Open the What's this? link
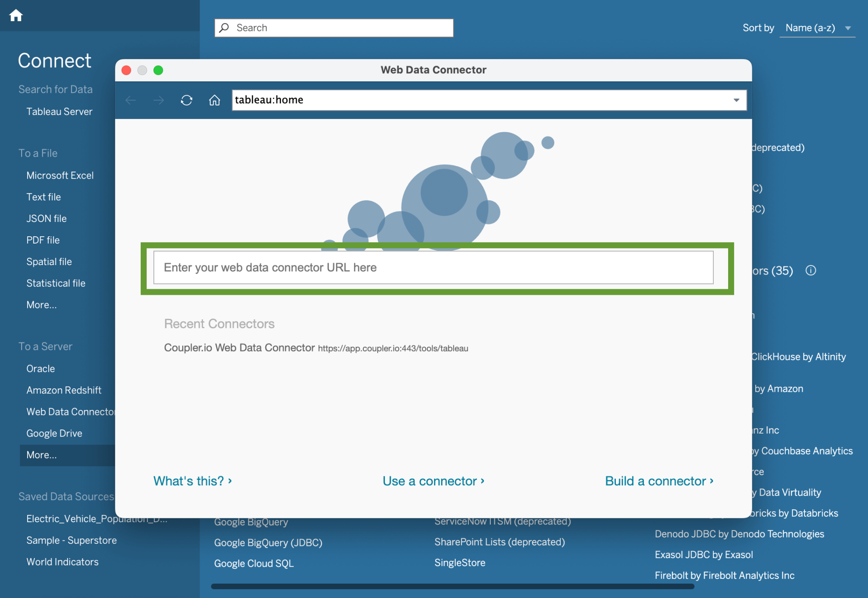 click(192, 481)
